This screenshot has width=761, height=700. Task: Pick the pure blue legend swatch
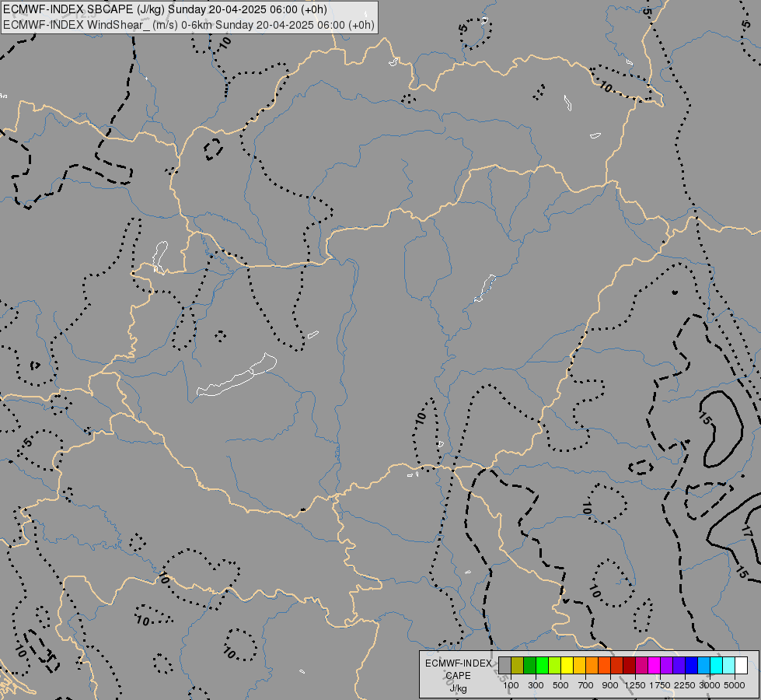[x=691, y=665]
